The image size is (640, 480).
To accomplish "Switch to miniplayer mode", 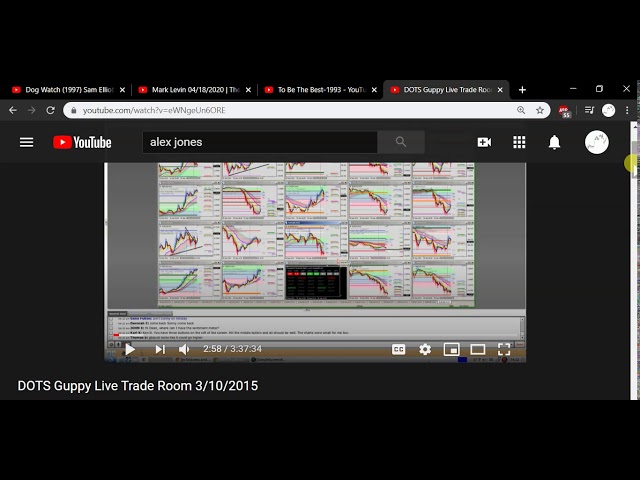I will click(x=451, y=349).
